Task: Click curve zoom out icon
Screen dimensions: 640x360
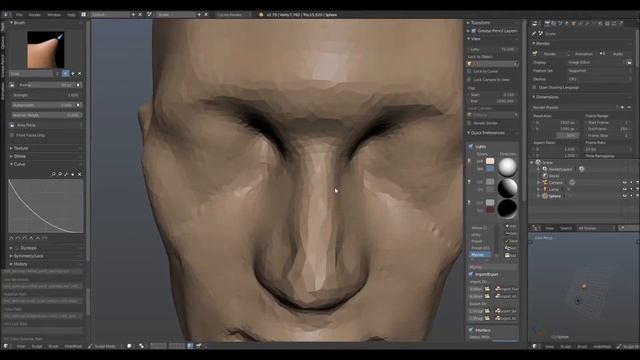Action: [x=60, y=174]
